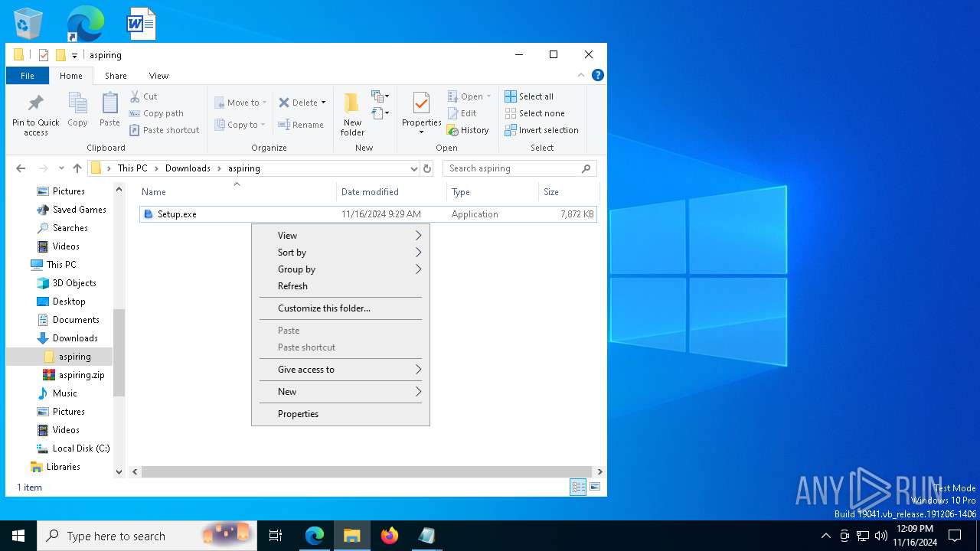
Task: Open Word document on desktop
Action: click(142, 24)
